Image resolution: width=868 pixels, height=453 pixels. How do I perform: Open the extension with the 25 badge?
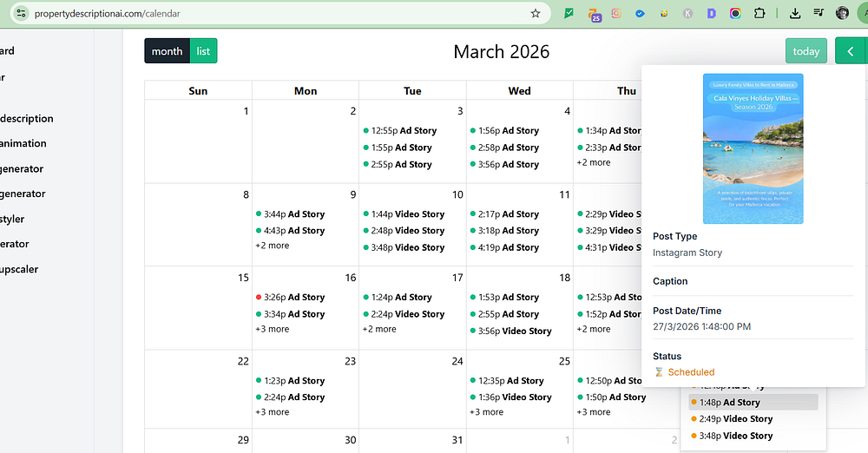click(594, 15)
